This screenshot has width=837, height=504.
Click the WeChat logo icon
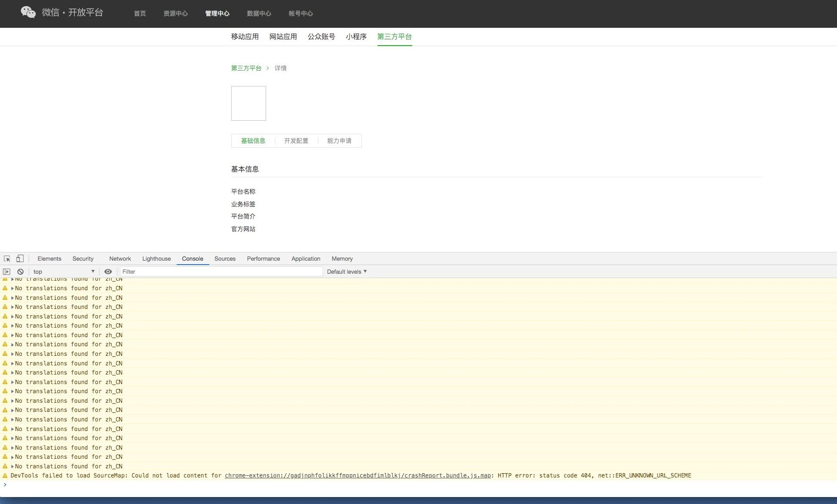28,12
